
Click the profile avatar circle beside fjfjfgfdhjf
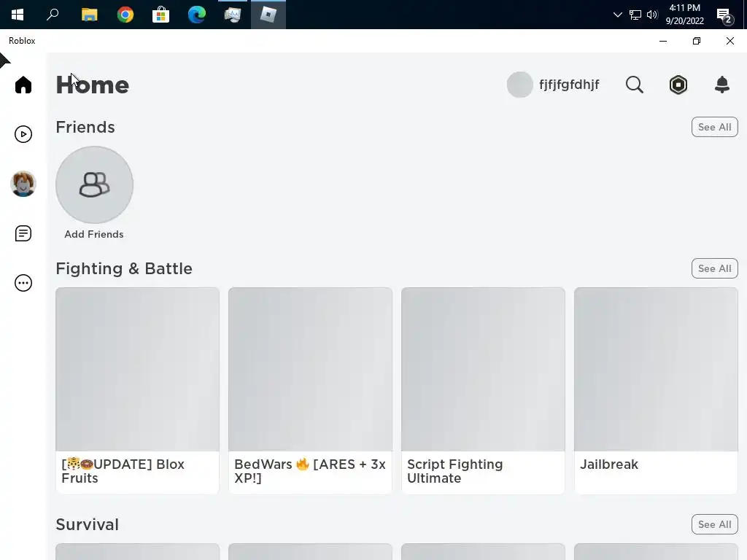(519, 85)
